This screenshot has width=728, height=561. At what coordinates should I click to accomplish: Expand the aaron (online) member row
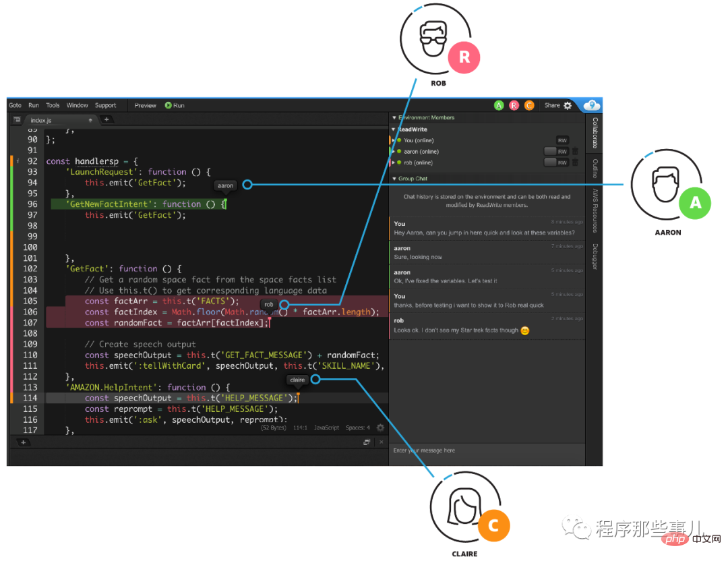[393, 152]
